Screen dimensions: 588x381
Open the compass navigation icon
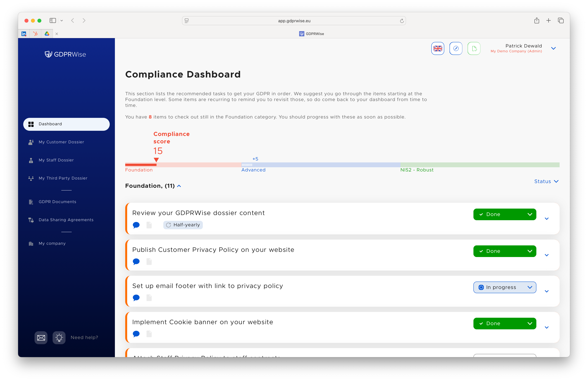point(456,48)
